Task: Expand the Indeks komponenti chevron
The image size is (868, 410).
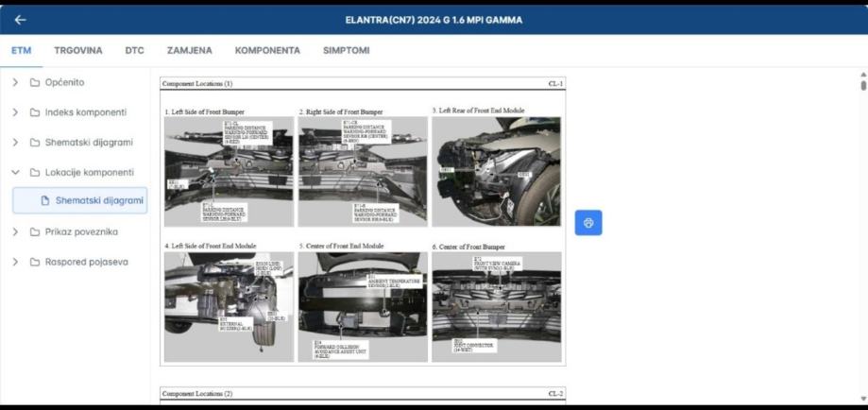Action: pyautogui.click(x=15, y=112)
